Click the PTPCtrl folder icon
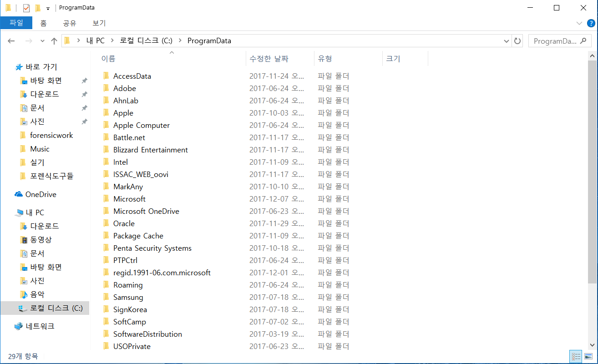This screenshot has width=598, height=364. coord(106,260)
